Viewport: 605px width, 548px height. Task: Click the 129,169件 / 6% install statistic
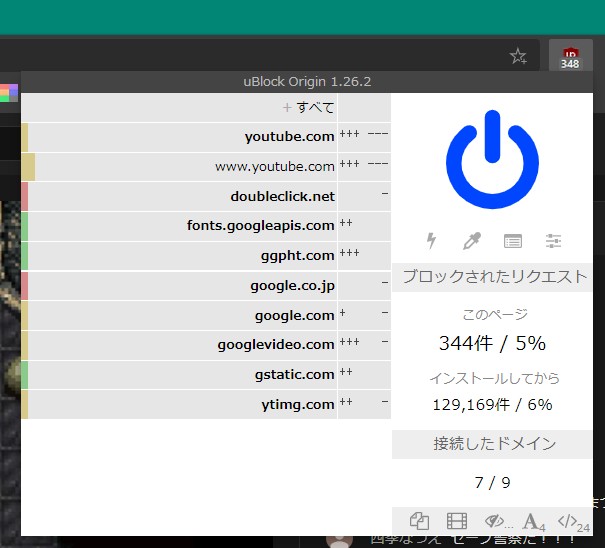(492, 405)
